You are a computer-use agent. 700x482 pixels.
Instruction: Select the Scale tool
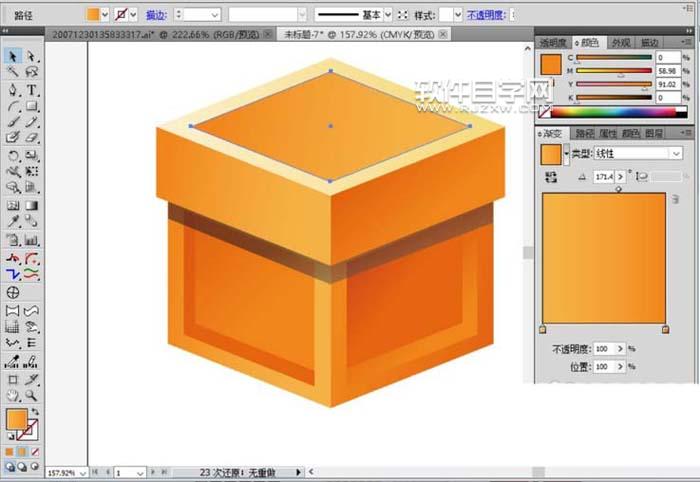[31, 155]
